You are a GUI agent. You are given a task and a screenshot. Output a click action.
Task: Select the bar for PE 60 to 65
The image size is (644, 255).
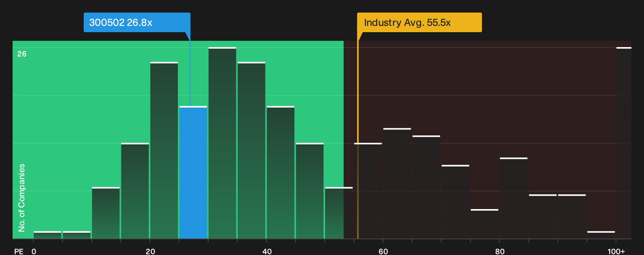397,184
